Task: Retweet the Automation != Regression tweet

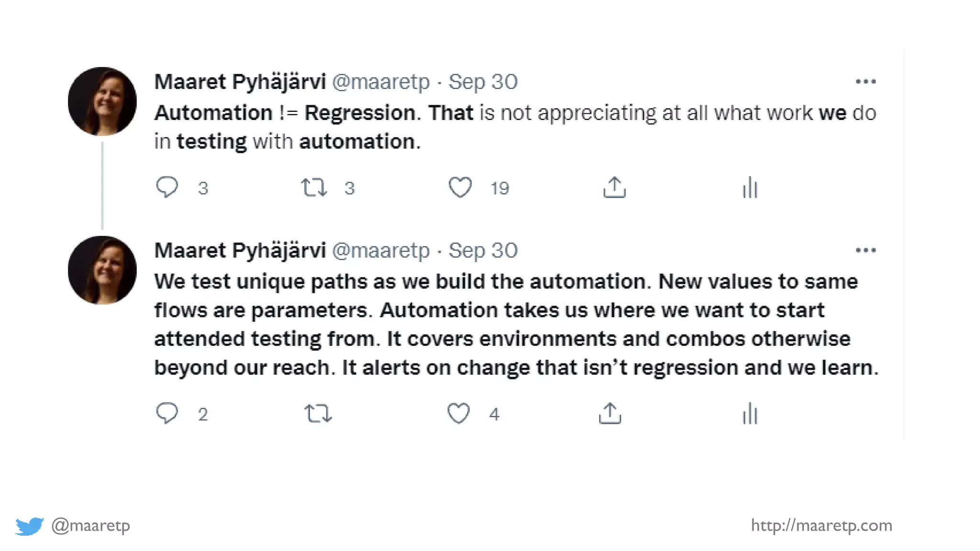Action: tap(314, 187)
